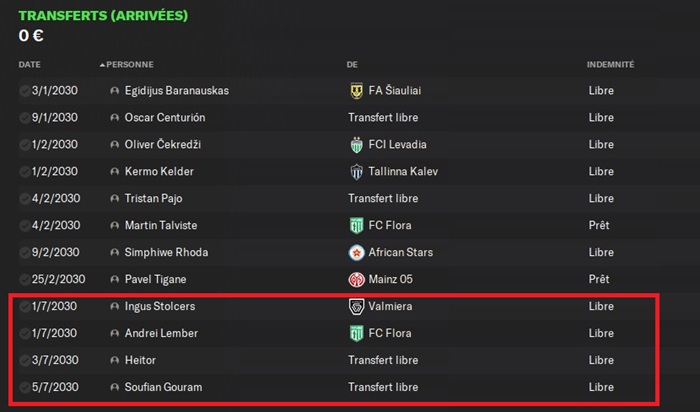Toggle check mark on Egidijus Baranauskas row
Viewport: 700px width, 412px height.
pyautogui.click(x=25, y=91)
